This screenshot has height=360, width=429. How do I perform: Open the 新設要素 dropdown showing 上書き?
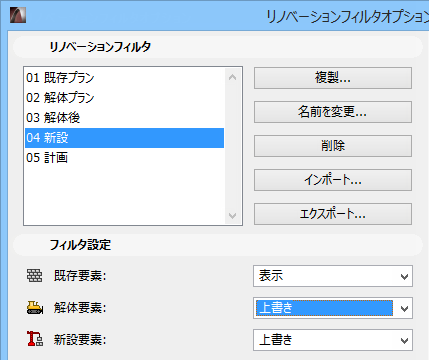(x=333, y=340)
